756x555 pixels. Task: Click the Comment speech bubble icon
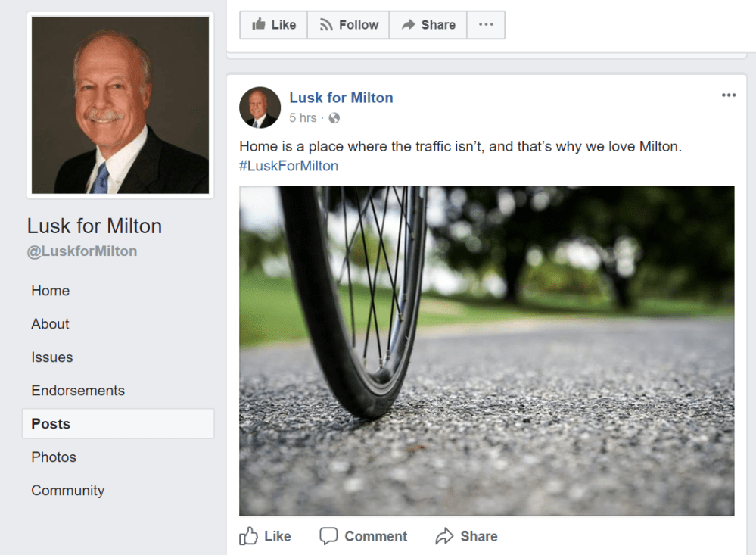point(328,536)
